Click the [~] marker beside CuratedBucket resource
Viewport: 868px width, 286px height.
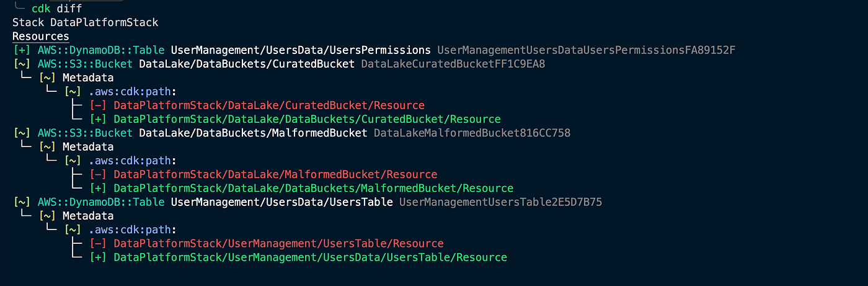(22, 64)
